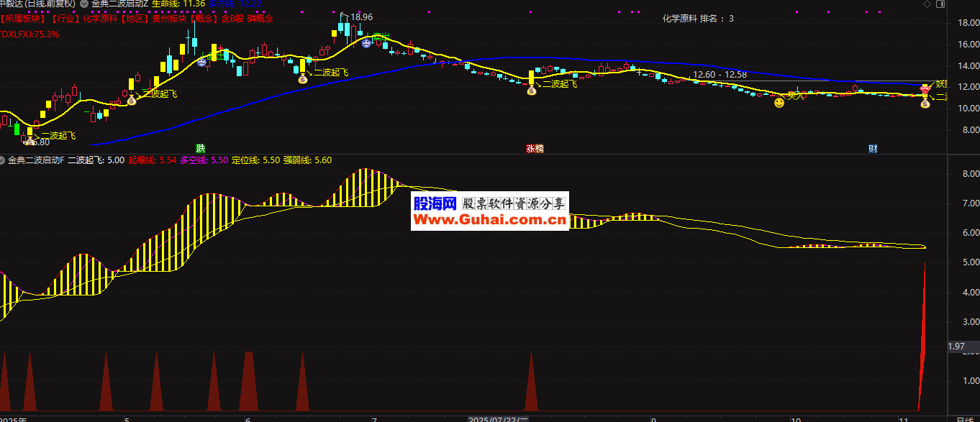Click the 贵州板块 region link
Screen dimensions: 980x422
click(165, 18)
